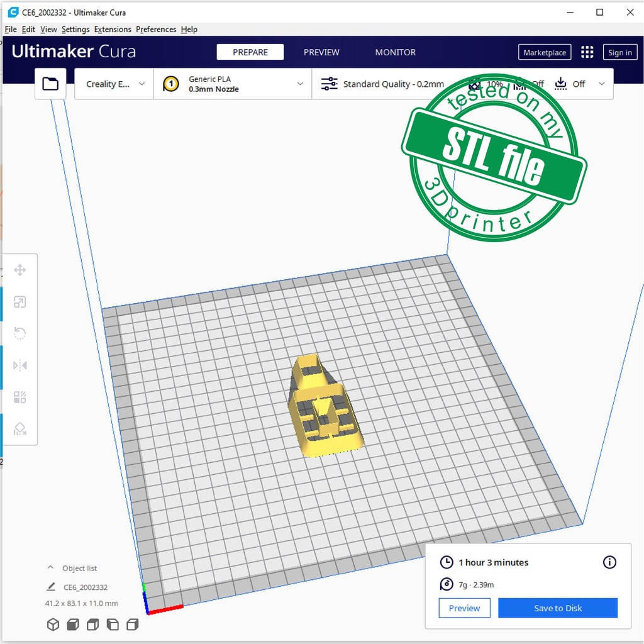The width and height of the screenshot is (644, 644).
Task: Expand the print settings panel chevron
Action: coord(602,84)
